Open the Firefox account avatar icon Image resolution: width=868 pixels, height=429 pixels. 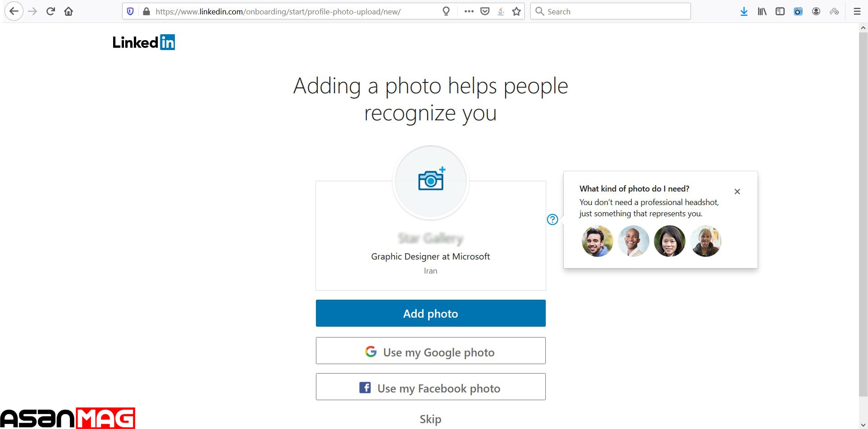click(x=816, y=11)
